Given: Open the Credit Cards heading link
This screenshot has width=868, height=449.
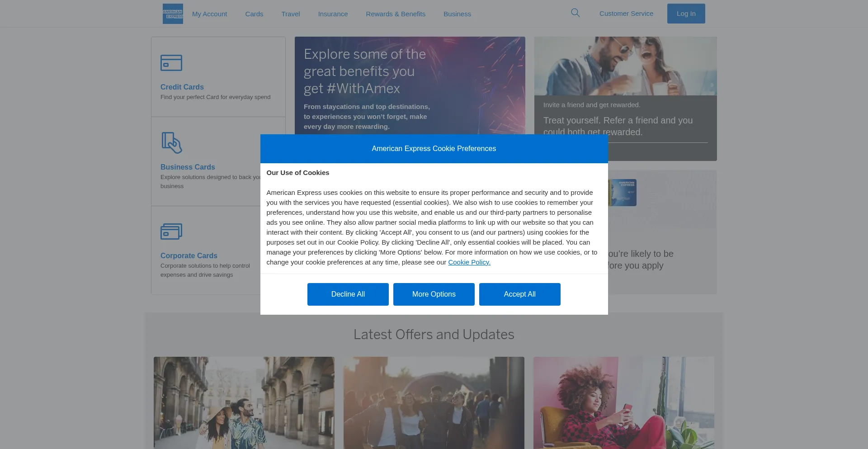Looking at the screenshot, I should click(x=182, y=87).
